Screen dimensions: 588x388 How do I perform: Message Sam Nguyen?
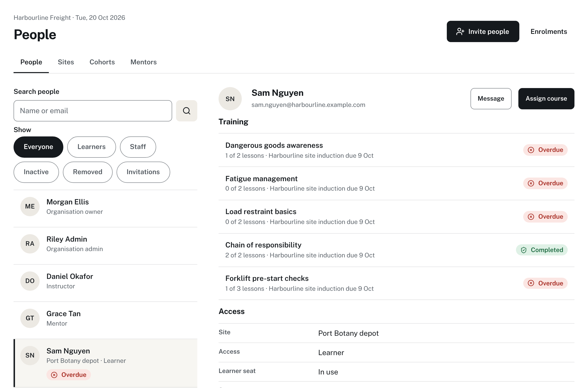(x=491, y=98)
